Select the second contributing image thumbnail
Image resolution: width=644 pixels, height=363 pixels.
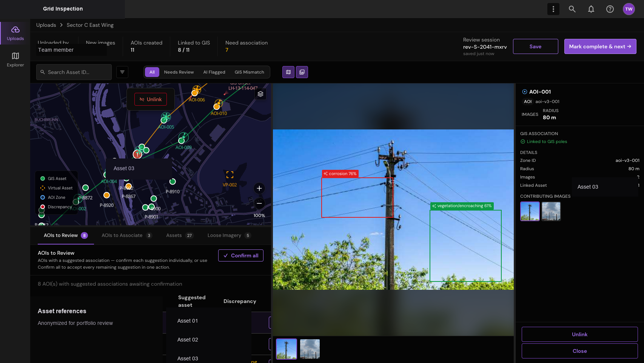[551, 211]
